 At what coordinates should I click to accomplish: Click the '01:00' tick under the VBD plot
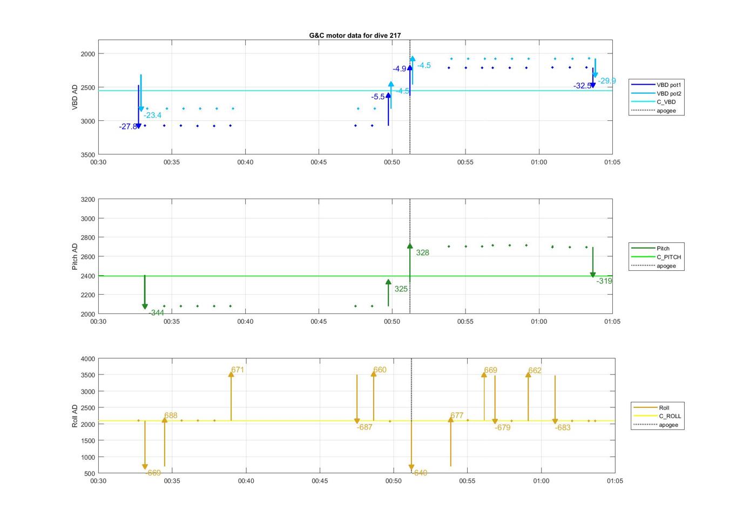539,162
